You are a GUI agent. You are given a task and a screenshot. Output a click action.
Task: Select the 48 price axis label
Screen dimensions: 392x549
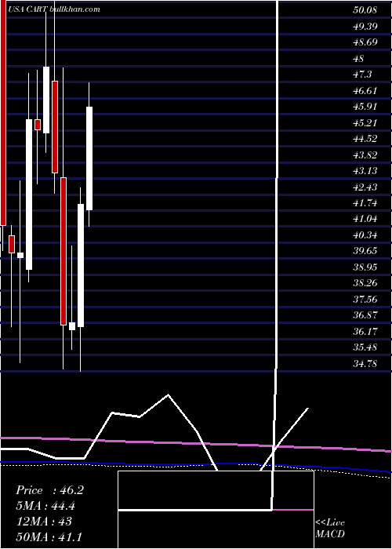pyautogui.click(x=359, y=59)
